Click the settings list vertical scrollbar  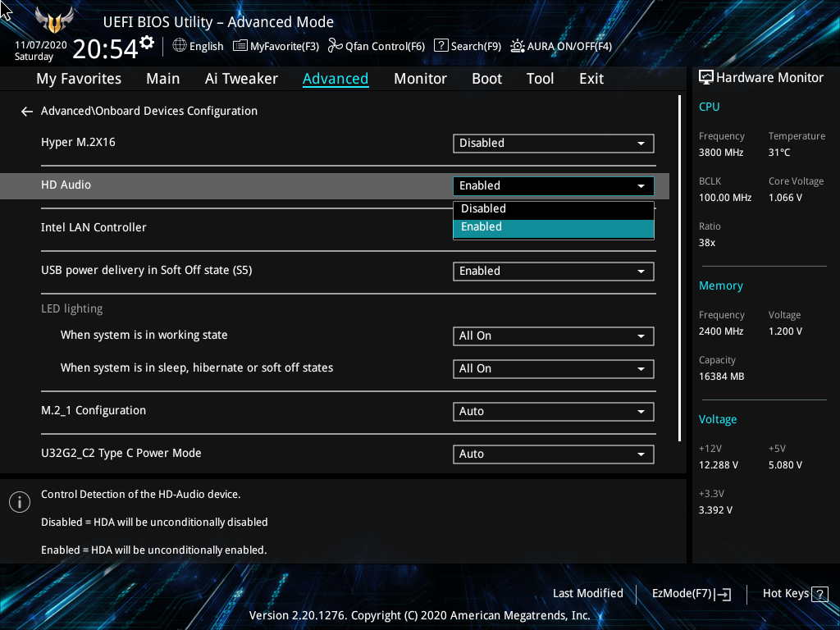point(679,268)
